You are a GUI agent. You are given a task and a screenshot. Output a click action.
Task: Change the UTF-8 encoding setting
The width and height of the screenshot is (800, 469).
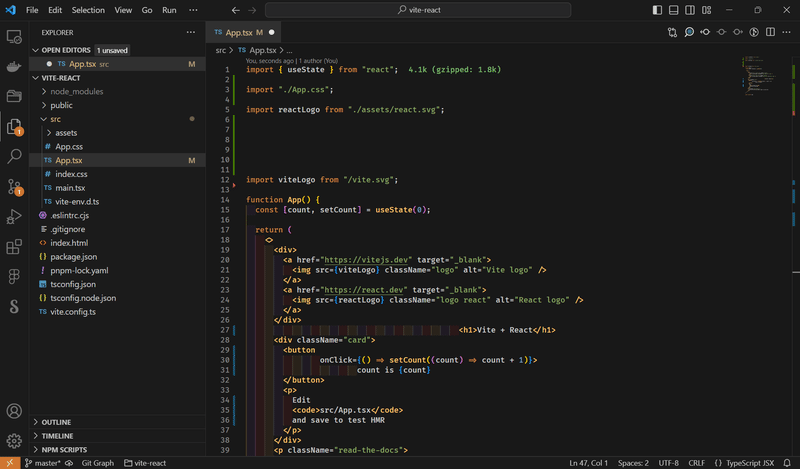click(x=668, y=463)
